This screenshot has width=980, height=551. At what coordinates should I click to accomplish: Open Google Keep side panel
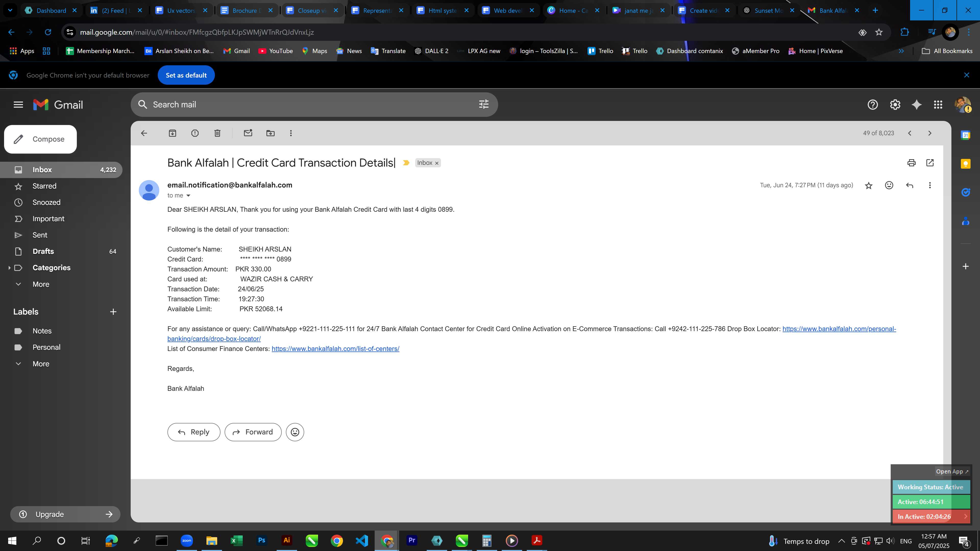(x=965, y=164)
